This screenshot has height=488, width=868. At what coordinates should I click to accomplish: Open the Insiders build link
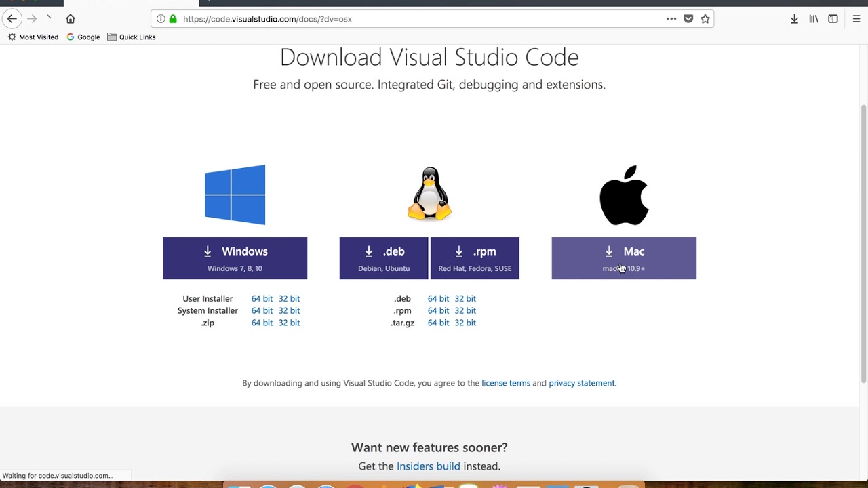[429, 466]
